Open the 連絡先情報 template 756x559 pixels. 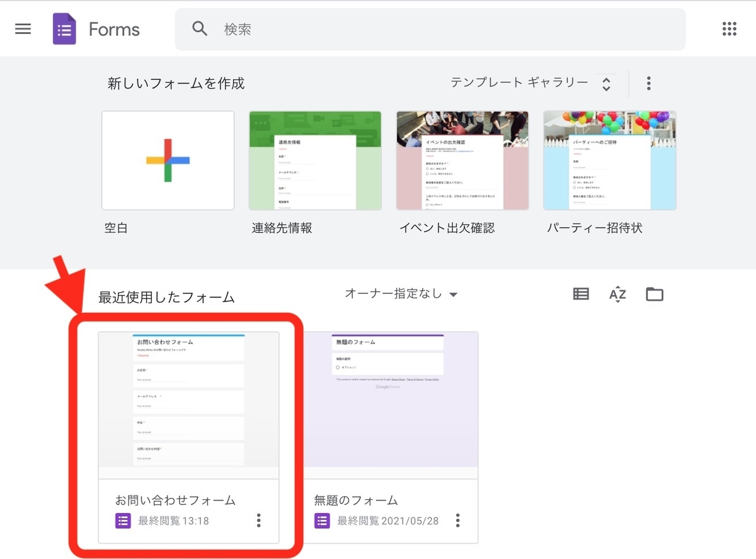tap(315, 160)
